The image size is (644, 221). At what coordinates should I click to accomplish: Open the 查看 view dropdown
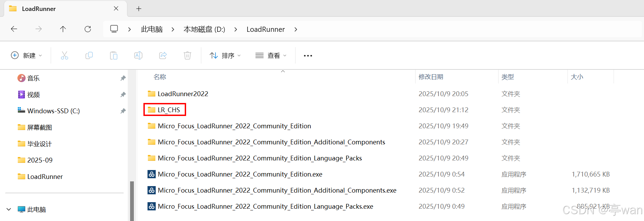[x=271, y=55]
